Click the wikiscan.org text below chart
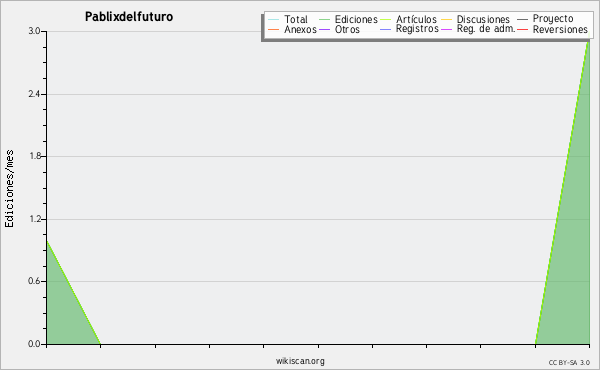The width and height of the screenshot is (600, 370). [x=300, y=361]
